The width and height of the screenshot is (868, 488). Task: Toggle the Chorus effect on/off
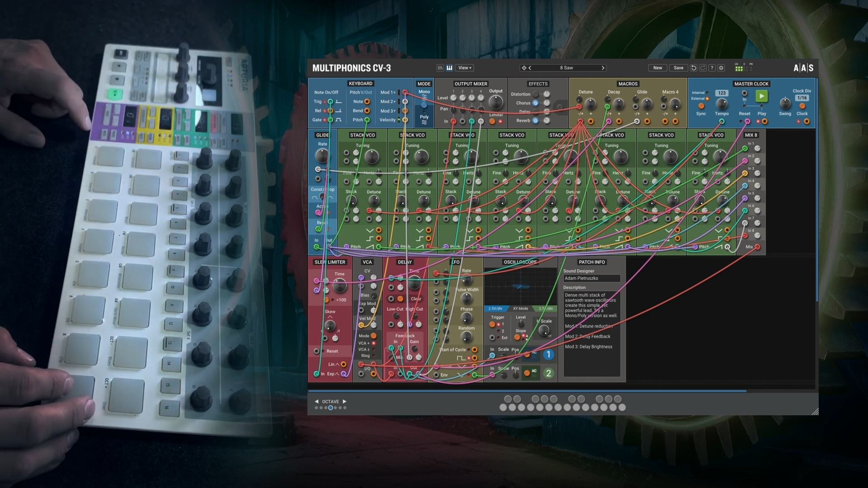click(x=536, y=103)
